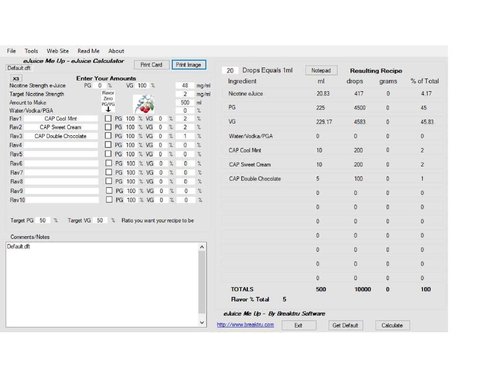Click the X3 multiplier button
This screenshot has height=386, width=500.
[16, 78]
